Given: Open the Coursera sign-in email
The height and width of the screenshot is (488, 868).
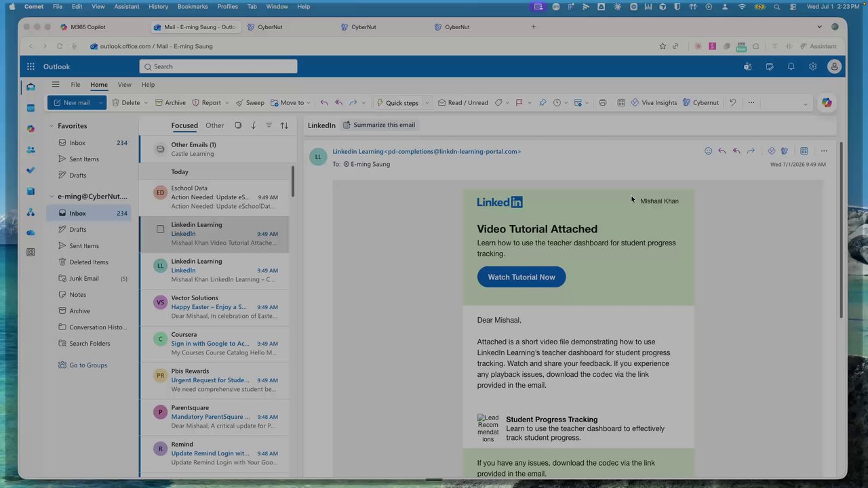Looking at the screenshot, I should (214, 344).
